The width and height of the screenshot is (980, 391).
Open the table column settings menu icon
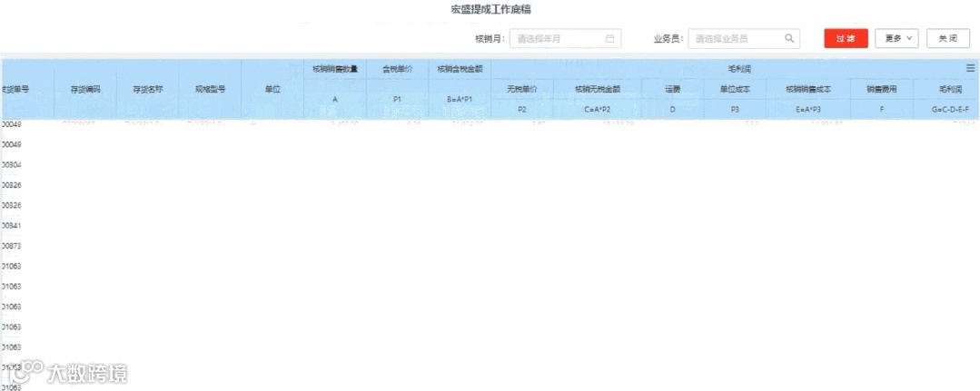[971, 67]
